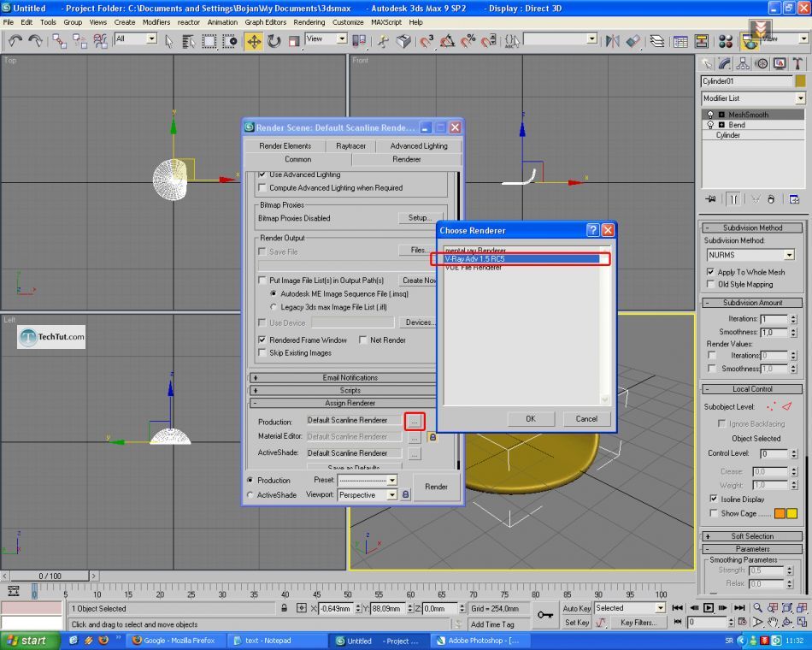Select Legacy 3ds max Image File List radio
This screenshot has width=812, height=650.
274,307
